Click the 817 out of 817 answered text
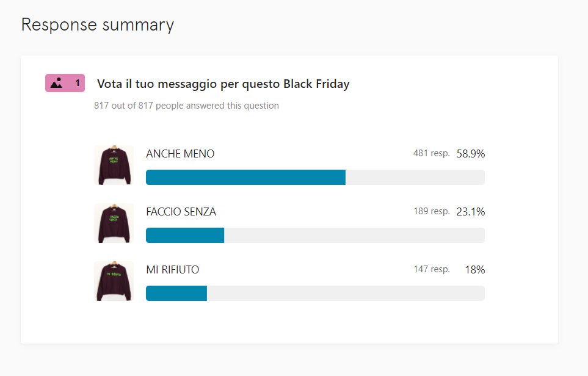 [186, 106]
